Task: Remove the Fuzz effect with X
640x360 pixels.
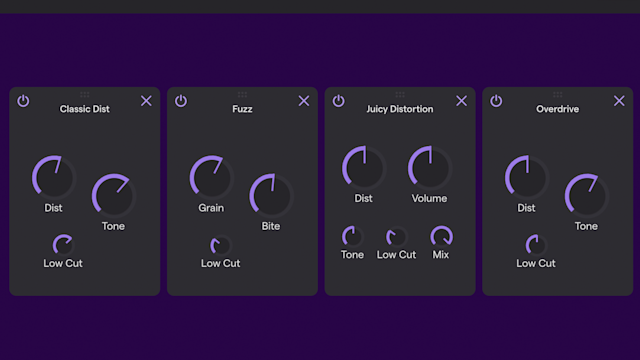Action: pos(304,101)
